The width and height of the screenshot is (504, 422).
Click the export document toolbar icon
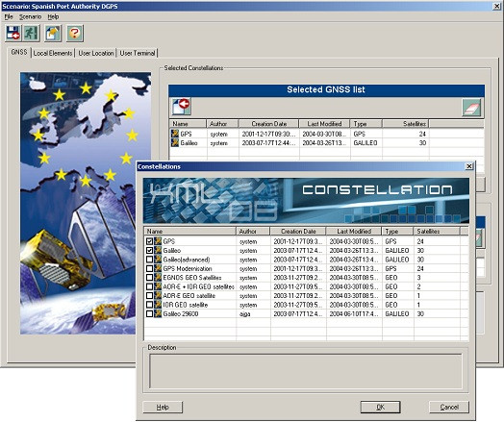53,33
